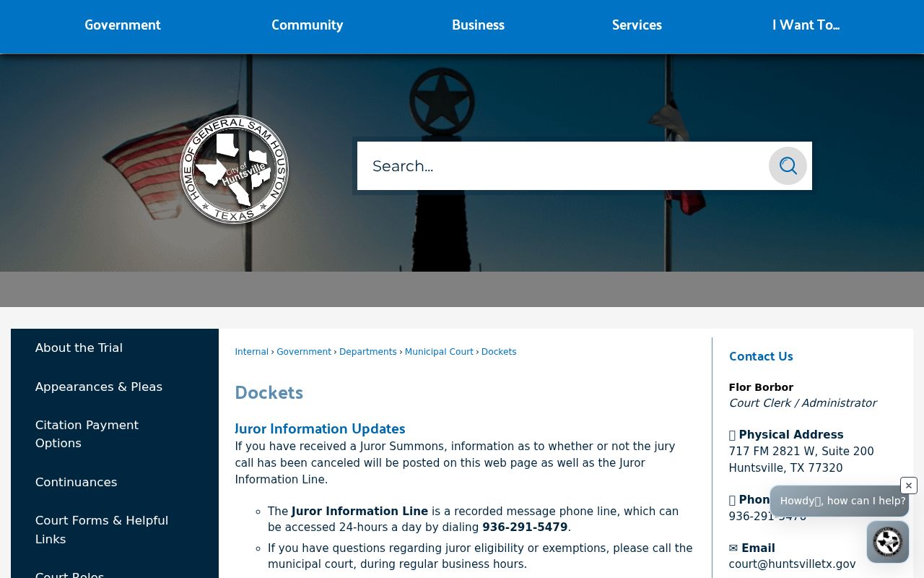924x578 pixels.
Task: Open Citation Payment Options sidebar link
Action: [87, 434]
